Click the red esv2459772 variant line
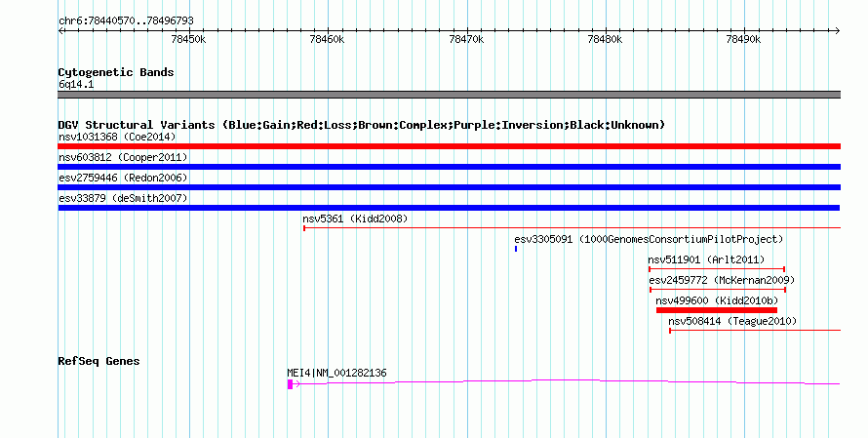 (718, 290)
